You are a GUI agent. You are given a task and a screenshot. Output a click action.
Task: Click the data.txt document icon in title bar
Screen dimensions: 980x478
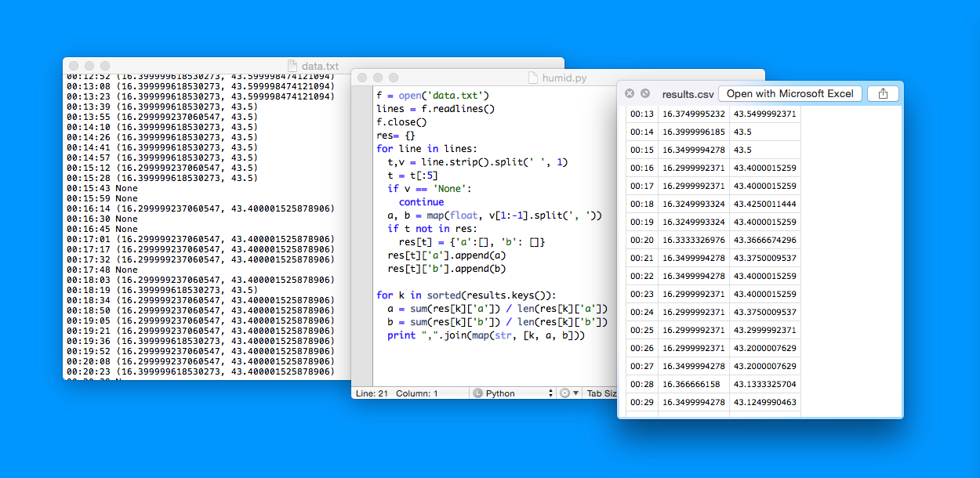point(293,66)
